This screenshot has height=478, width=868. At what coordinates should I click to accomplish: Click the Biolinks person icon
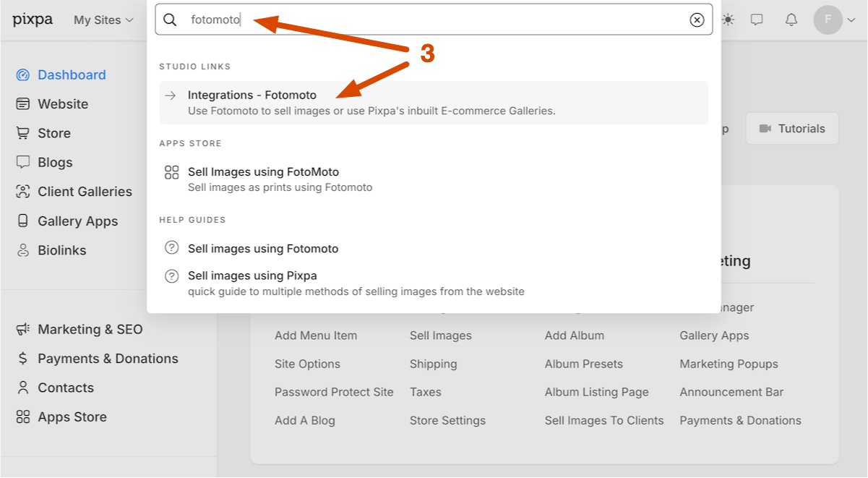click(23, 250)
